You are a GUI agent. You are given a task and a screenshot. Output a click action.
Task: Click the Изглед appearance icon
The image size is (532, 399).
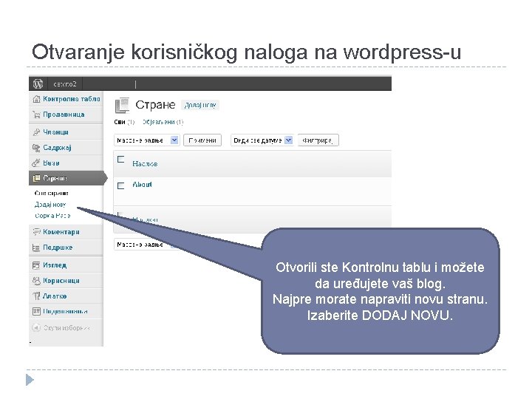click(36, 265)
